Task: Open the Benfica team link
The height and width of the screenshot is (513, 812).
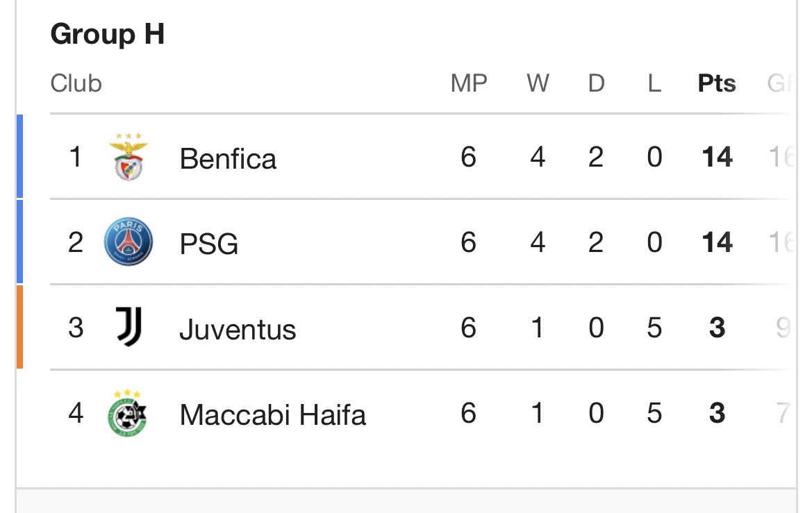Action: click(x=228, y=158)
